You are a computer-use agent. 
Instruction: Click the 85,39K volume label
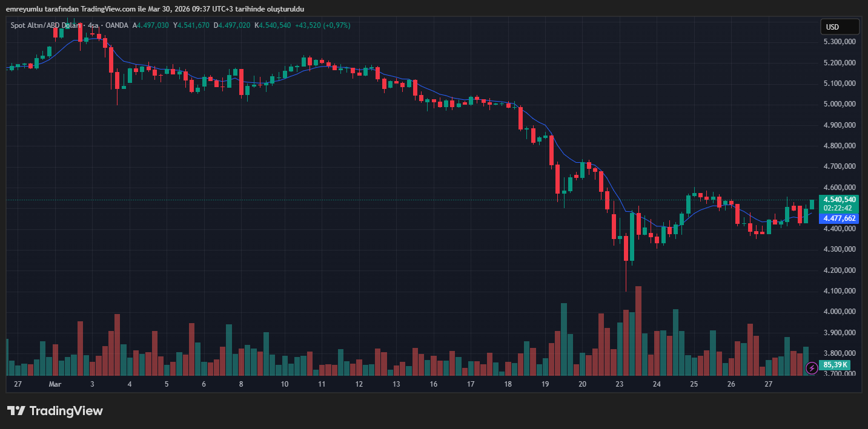click(x=836, y=365)
